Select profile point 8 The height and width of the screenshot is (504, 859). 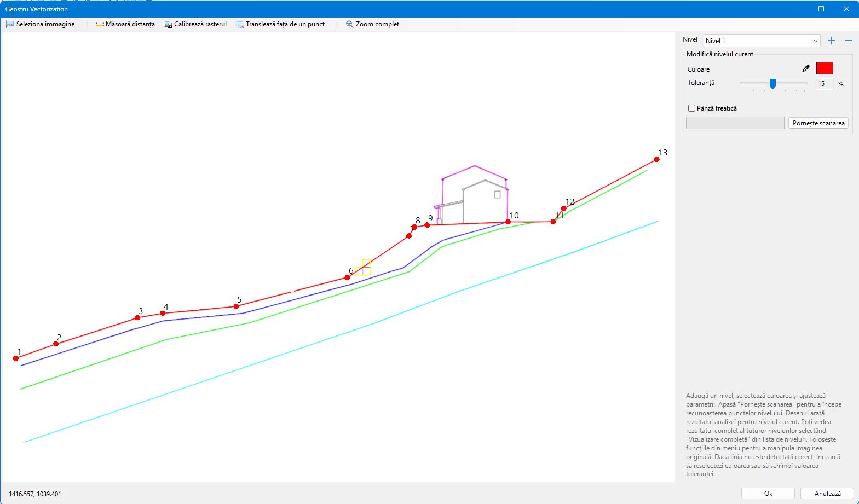coord(414,227)
